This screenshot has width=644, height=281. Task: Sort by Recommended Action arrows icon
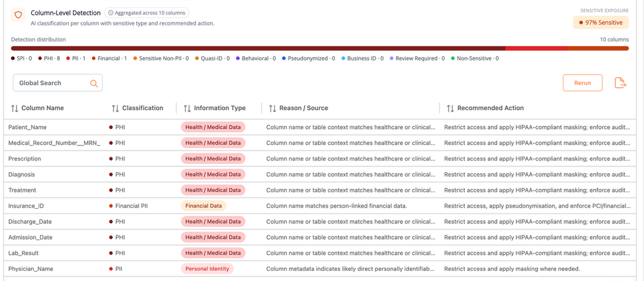[x=450, y=108]
